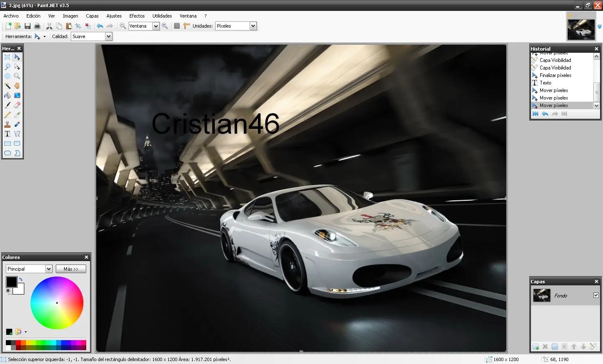Select the Text tool
The image size is (603, 364).
[x=7, y=134]
